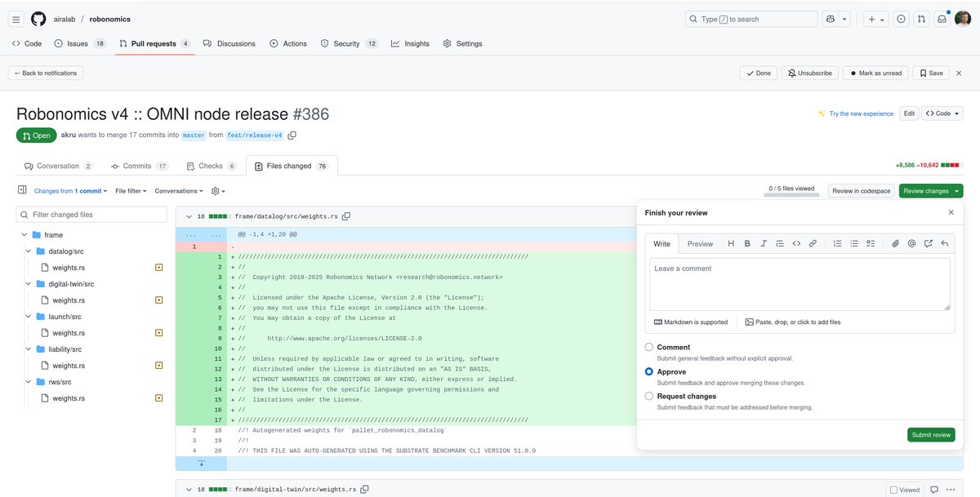The width and height of the screenshot is (980, 497).
Task: Open the File filter dropdown
Action: [x=131, y=191]
